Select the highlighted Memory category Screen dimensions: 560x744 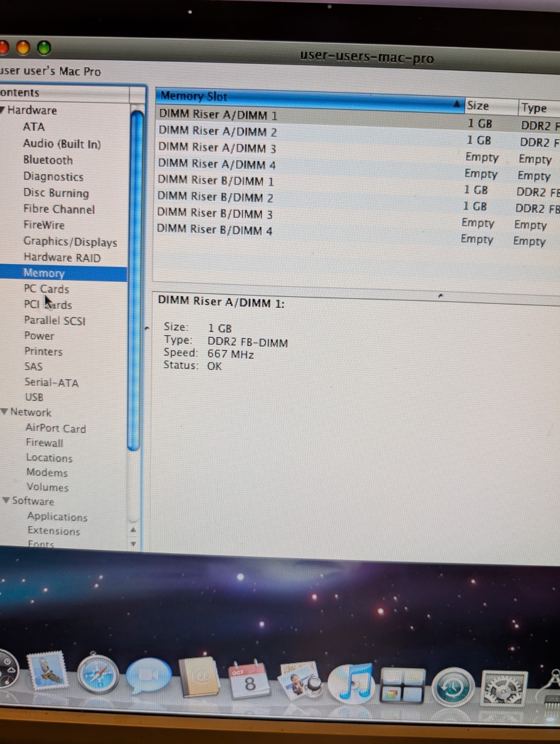(63, 273)
